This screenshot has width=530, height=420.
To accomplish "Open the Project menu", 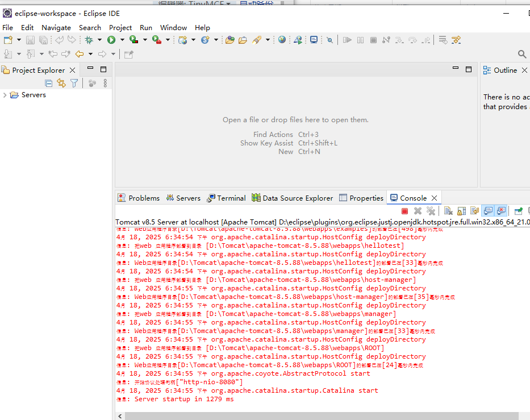I will [120, 27].
